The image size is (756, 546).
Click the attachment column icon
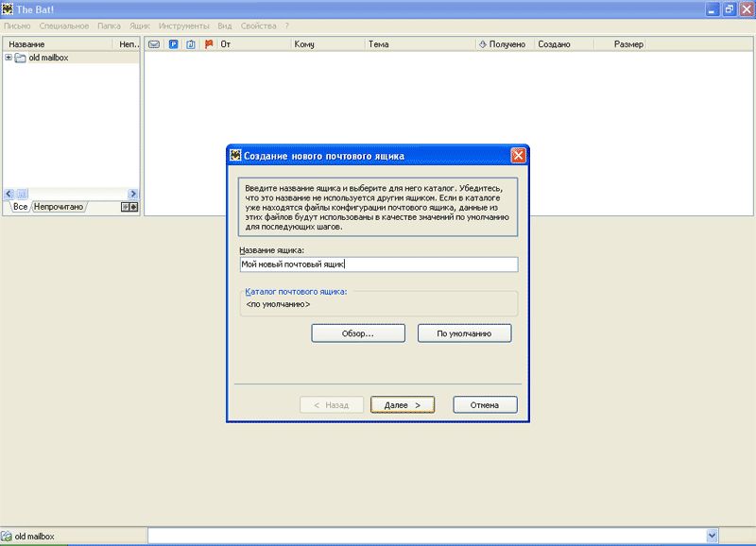(x=191, y=44)
